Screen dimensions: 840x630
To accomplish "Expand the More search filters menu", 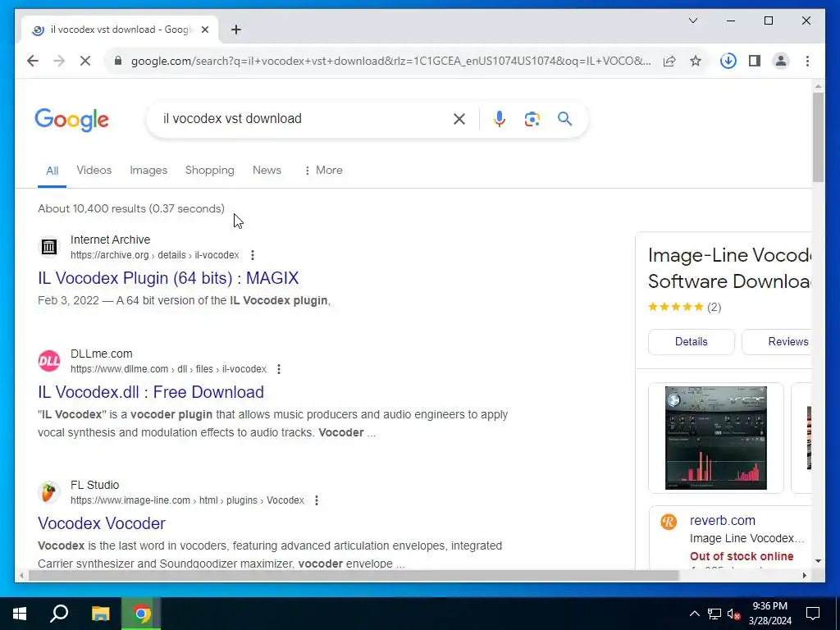I will pos(323,171).
